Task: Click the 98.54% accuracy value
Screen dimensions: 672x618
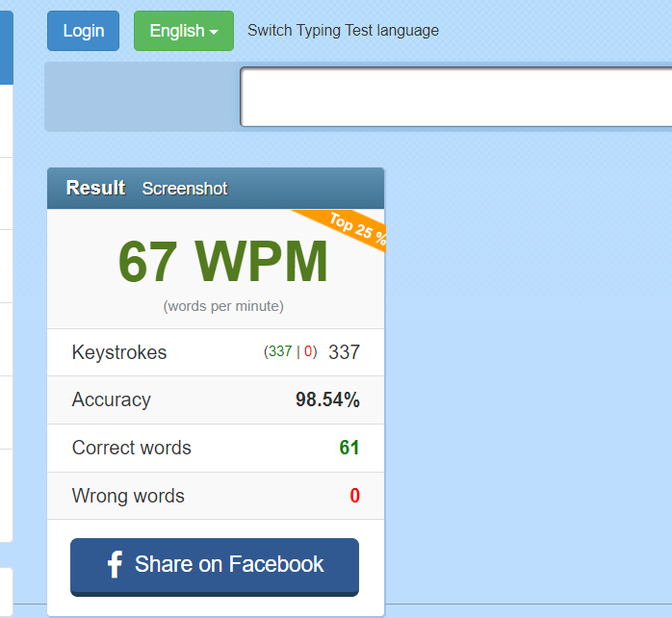Action: (327, 399)
